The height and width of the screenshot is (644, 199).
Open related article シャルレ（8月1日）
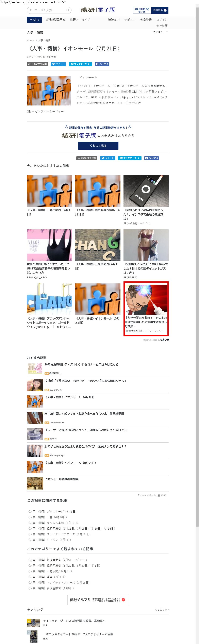click(x=50, y=540)
